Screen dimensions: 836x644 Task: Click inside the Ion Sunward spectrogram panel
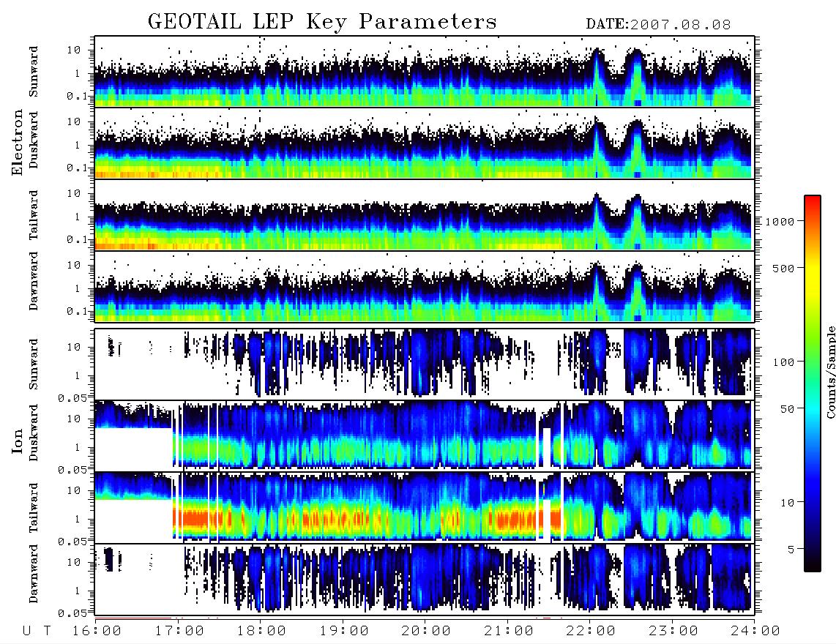tap(425, 364)
